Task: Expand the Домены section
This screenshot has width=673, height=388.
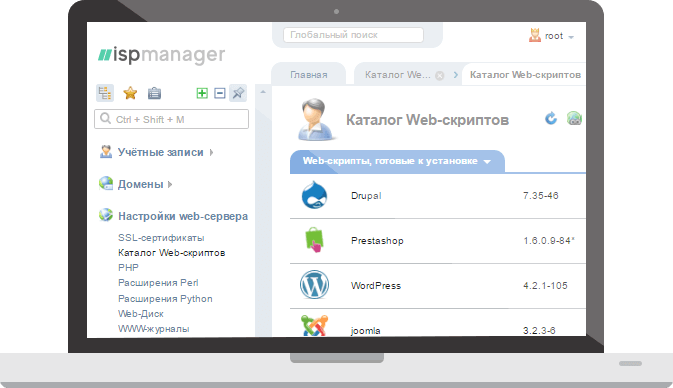Action: pyautogui.click(x=140, y=185)
